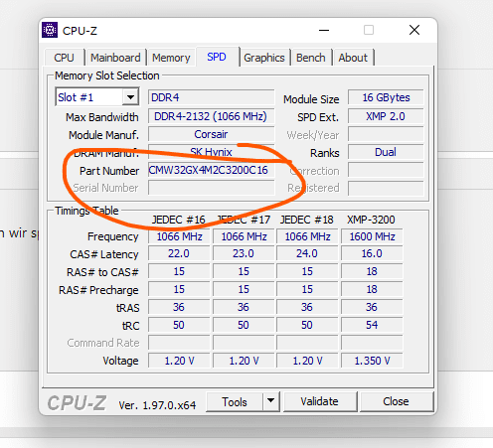Click the 1600 MHz XMP frequency cell

pos(372,236)
